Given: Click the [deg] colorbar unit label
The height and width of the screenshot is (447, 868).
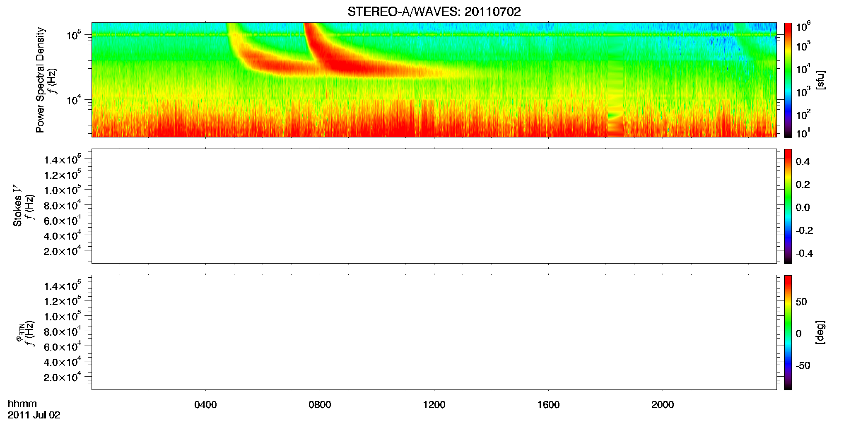Looking at the screenshot, I should pos(820,332).
